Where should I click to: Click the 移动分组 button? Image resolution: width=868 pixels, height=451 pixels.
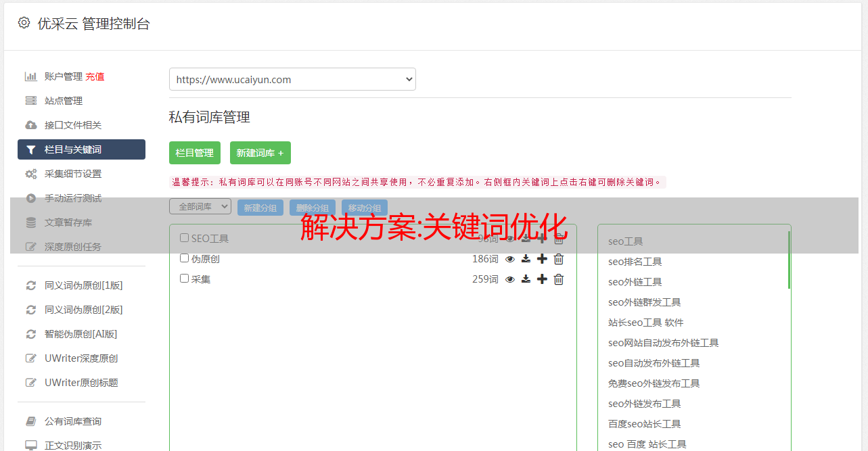(x=365, y=208)
